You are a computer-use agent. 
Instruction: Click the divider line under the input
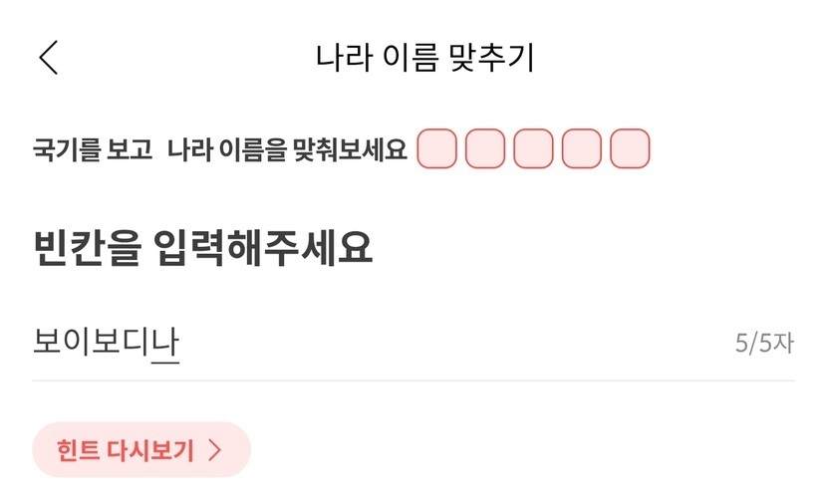413,380
